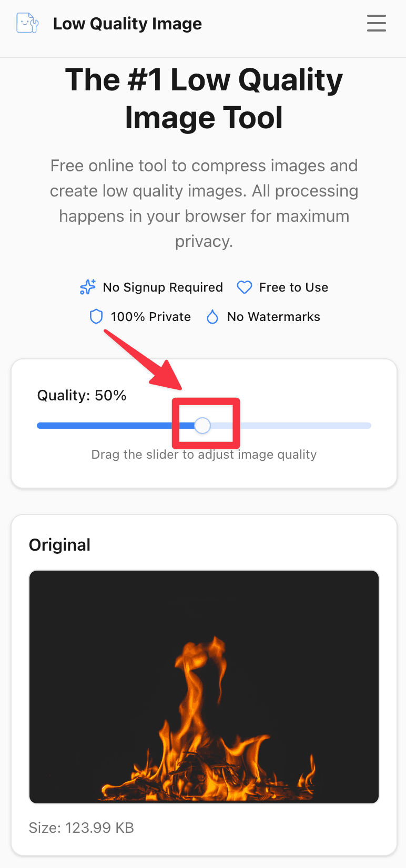This screenshot has width=406, height=868.
Task: Click the "No Watermarks" label
Action: [273, 317]
